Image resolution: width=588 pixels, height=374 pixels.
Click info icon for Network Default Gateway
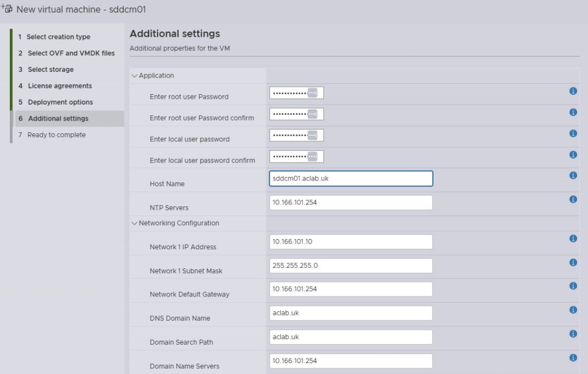coord(572,286)
